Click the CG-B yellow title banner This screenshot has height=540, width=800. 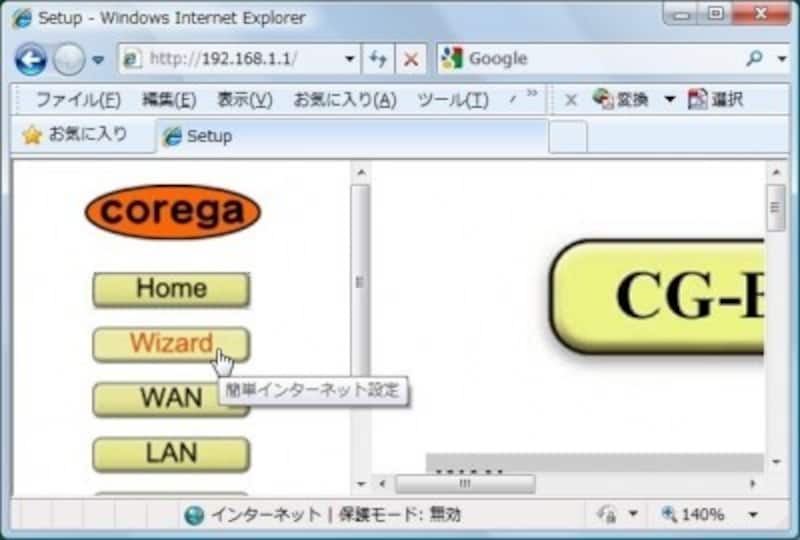tap(657, 297)
